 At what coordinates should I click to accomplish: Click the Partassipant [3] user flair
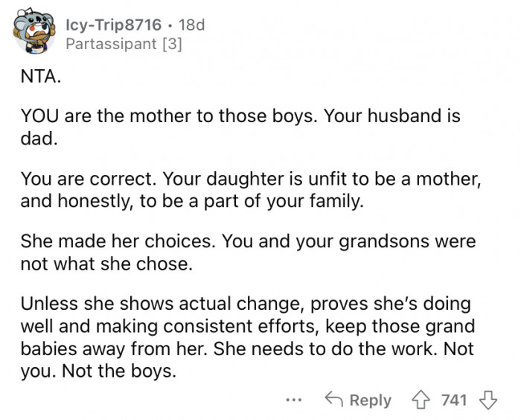tap(124, 44)
